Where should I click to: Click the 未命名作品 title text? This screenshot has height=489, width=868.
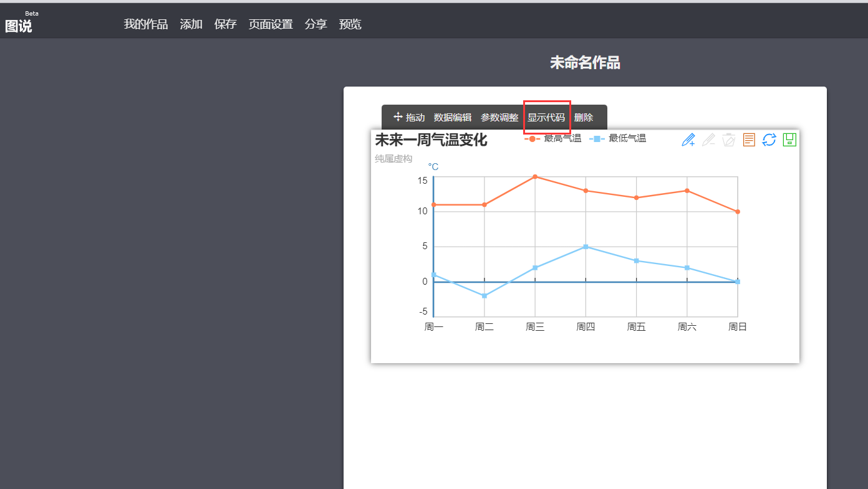[x=584, y=62]
